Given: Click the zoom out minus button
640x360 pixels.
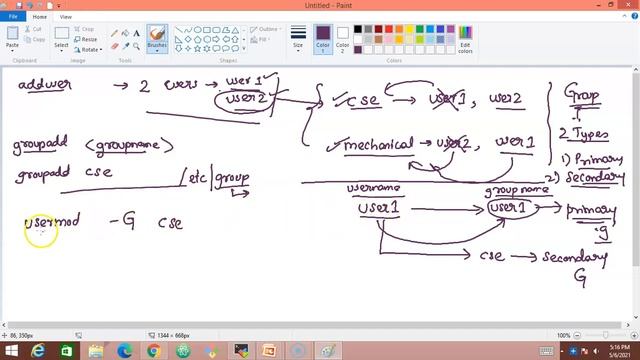Looking at the screenshot, I should 577,336.
